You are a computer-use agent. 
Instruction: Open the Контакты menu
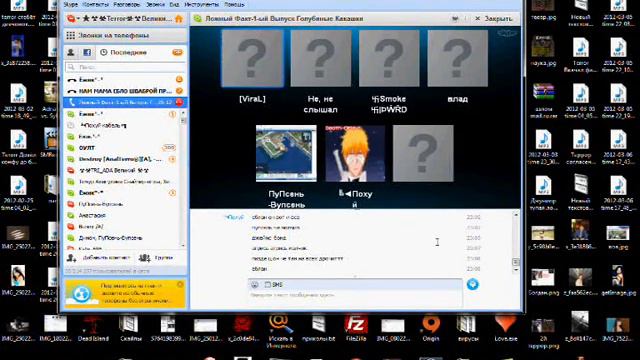(96, 4)
